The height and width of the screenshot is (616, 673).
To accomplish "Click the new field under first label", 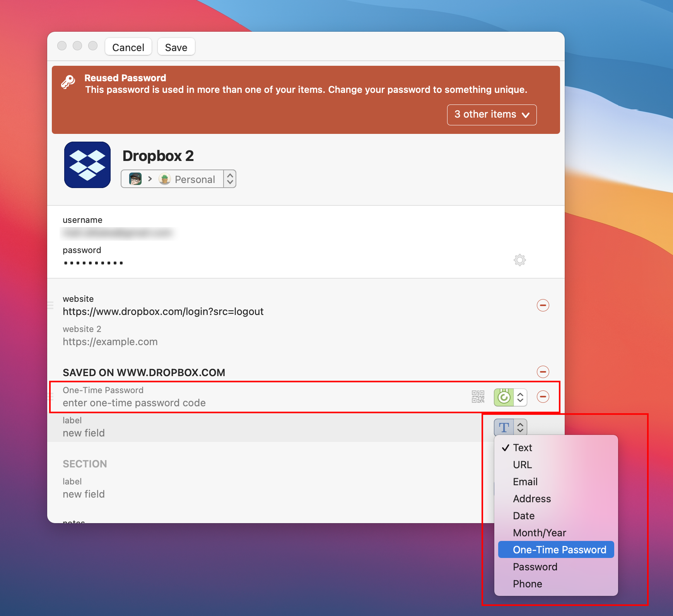I will [84, 433].
